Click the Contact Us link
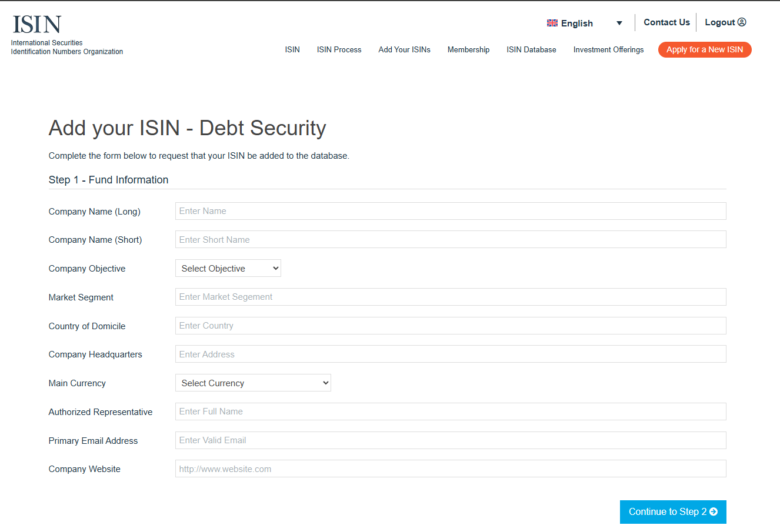780x532 pixels. click(667, 22)
